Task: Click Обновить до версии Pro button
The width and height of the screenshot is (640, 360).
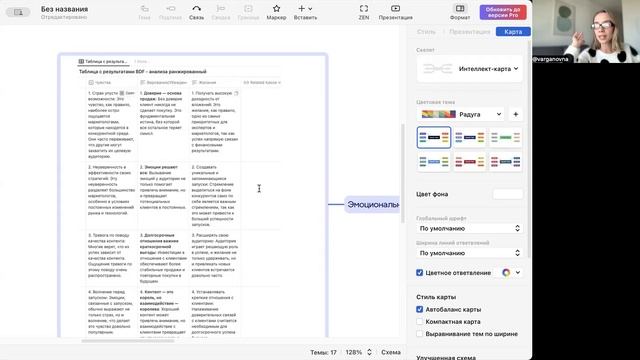Action: tap(503, 12)
